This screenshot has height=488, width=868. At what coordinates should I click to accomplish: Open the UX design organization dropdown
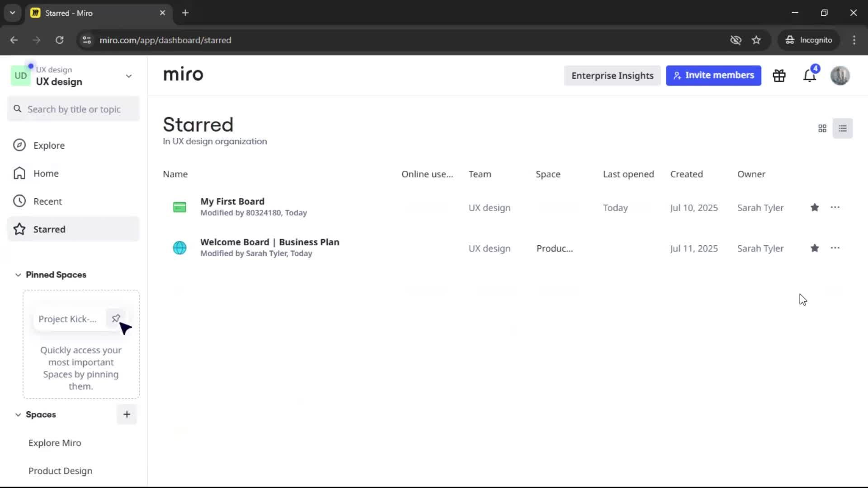pyautogui.click(x=128, y=76)
